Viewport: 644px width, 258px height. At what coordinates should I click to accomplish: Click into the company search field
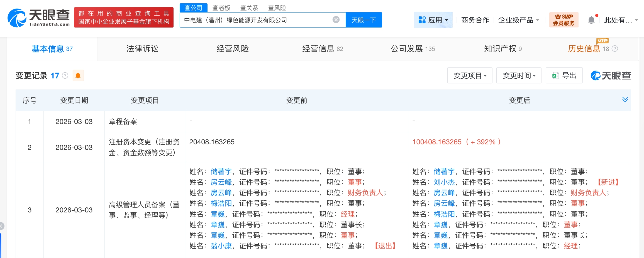tap(256, 20)
